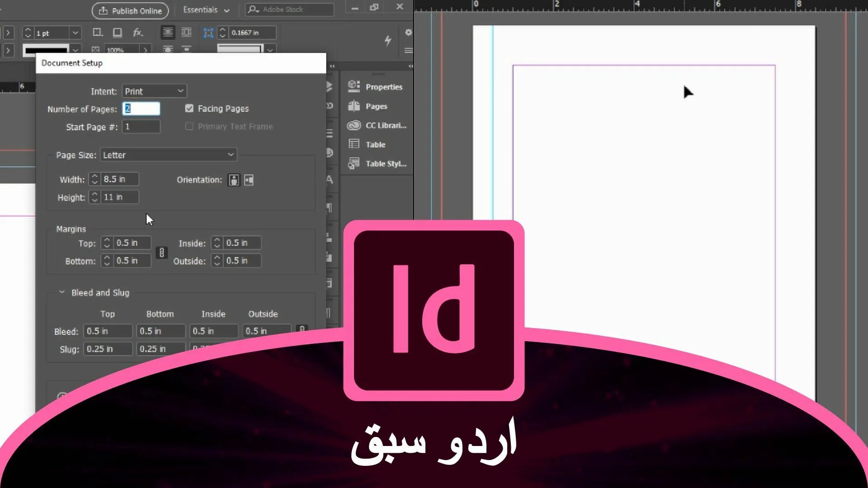The height and width of the screenshot is (488, 868).
Task: Click the Height stepper arrows
Action: tap(94, 197)
